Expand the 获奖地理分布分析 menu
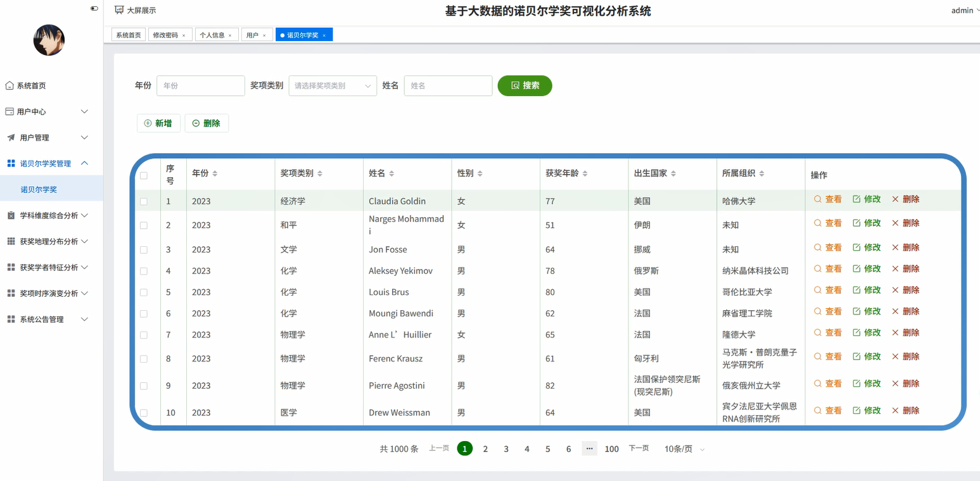Image resolution: width=980 pixels, height=481 pixels. point(51,241)
